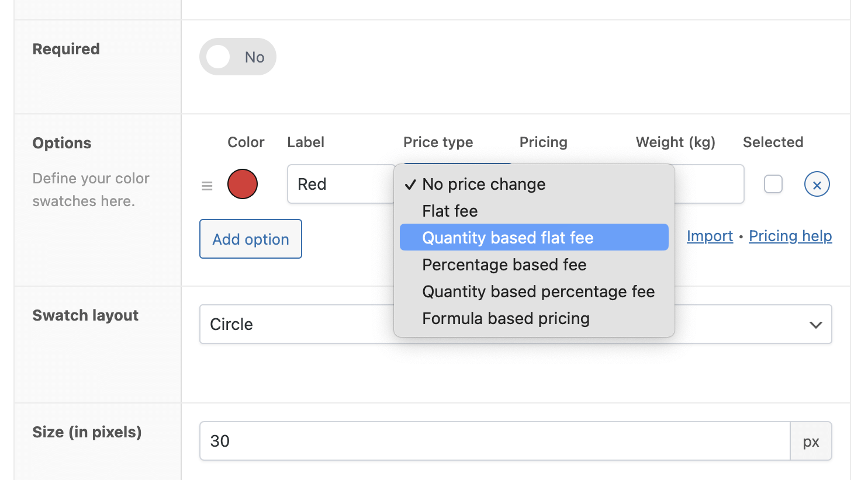
Task: Click the Price type column header
Action: click(x=438, y=142)
